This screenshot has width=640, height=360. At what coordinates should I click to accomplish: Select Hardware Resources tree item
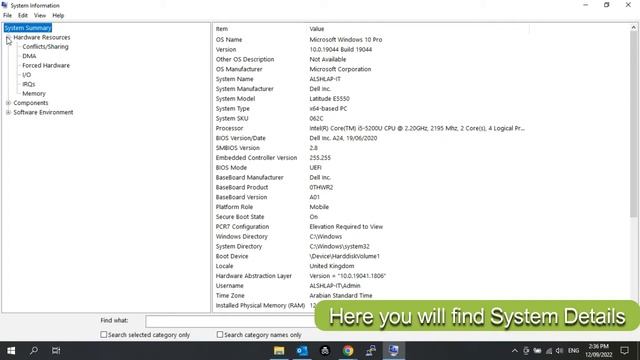click(x=42, y=37)
